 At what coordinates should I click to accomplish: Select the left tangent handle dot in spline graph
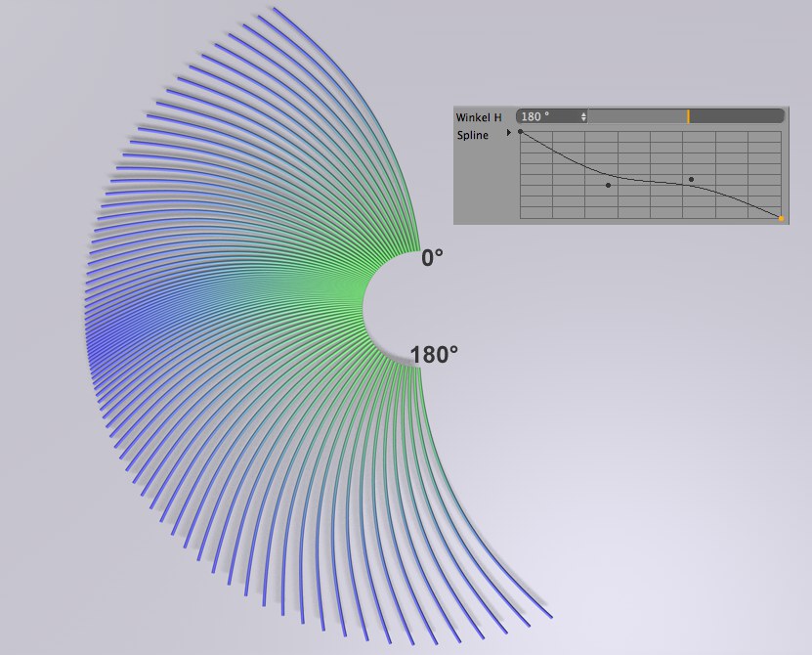pos(608,185)
